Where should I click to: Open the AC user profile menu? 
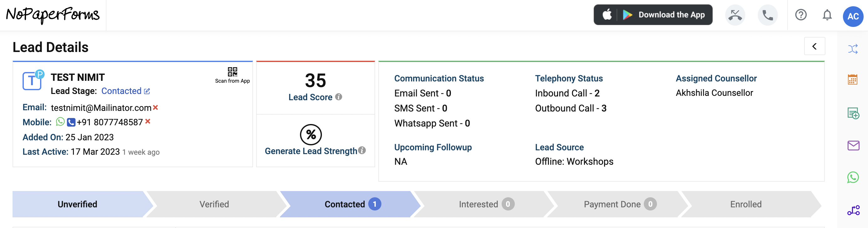[x=853, y=16]
